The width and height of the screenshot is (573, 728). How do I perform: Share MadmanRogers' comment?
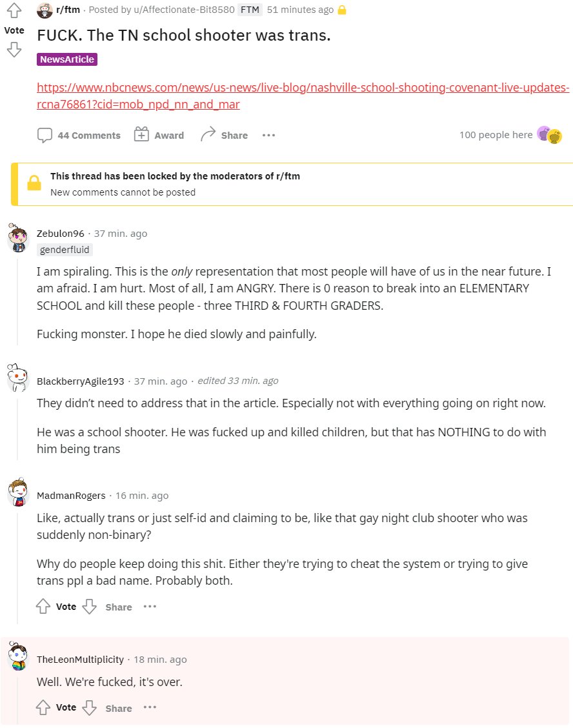[x=119, y=607]
